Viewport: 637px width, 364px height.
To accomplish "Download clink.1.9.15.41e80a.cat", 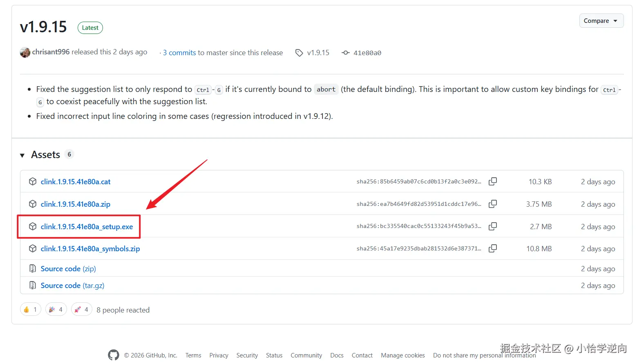I will click(76, 182).
